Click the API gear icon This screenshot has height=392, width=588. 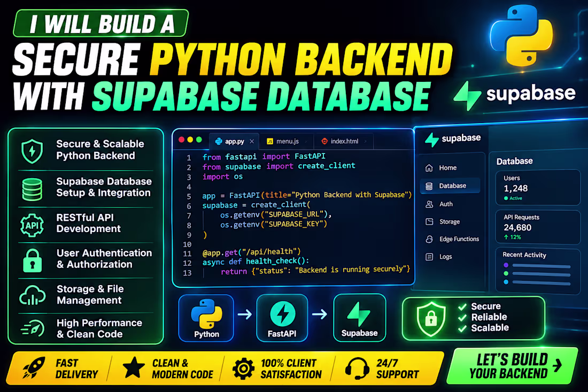[32, 225]
